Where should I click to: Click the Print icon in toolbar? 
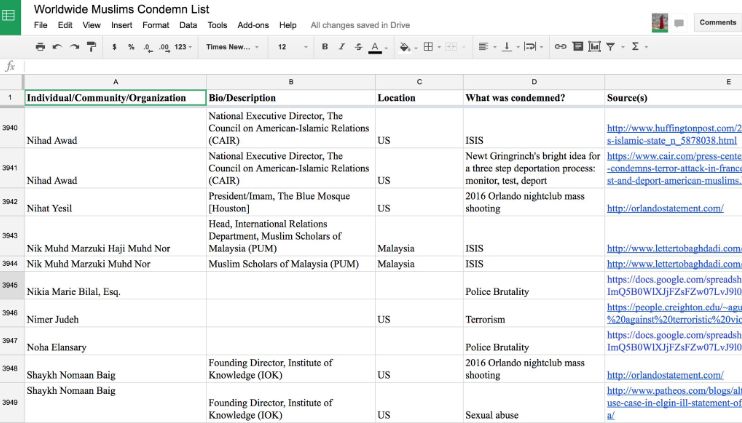coord(40,47)
